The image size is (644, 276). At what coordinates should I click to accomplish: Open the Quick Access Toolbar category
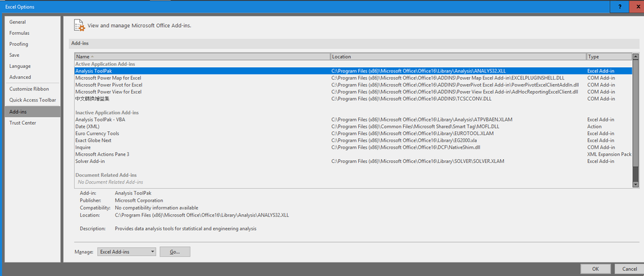point(32,100)
